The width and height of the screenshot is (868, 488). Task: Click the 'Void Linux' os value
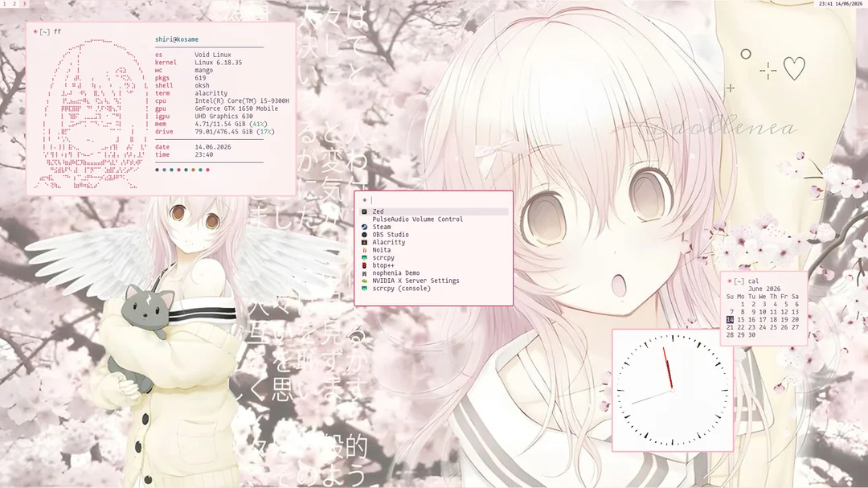point(212,55)
